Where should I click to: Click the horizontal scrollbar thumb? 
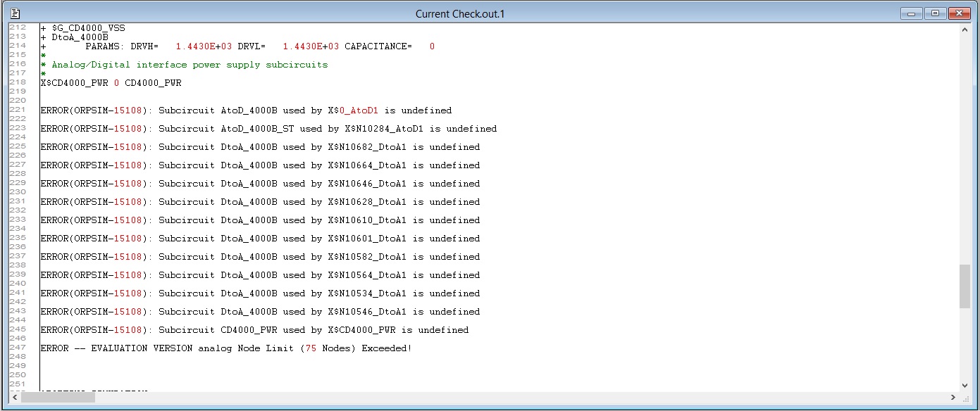(x=58, y=398)
